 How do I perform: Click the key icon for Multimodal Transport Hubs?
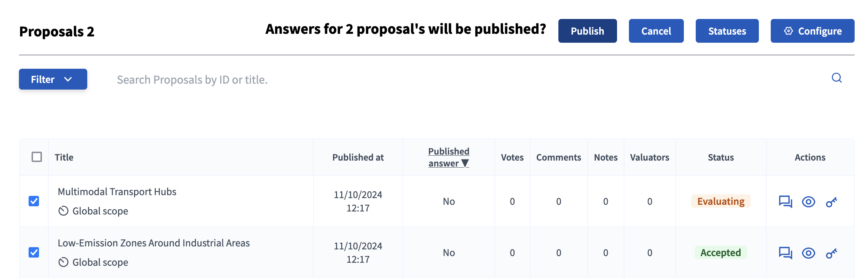832,202
